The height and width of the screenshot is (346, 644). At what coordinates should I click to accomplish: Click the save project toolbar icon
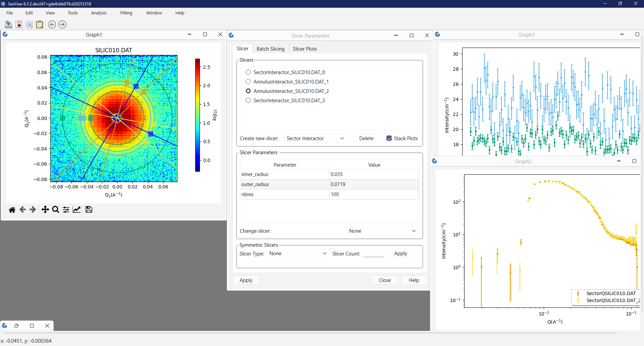(8, 24)
